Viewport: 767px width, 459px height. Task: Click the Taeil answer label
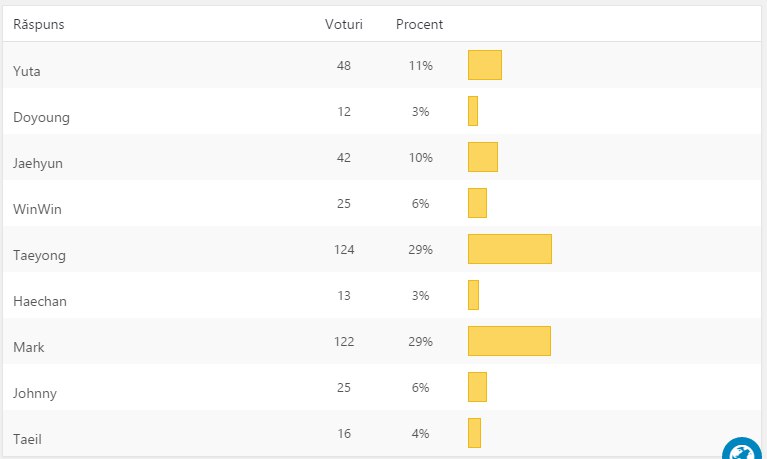point(28,439)
